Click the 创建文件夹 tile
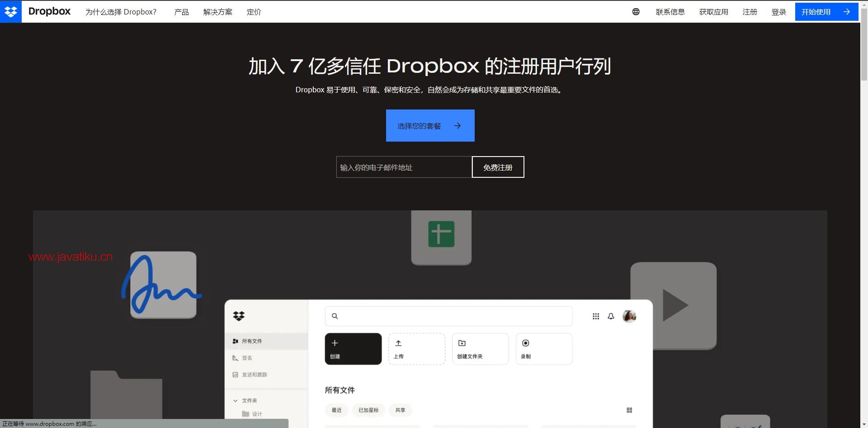The height and width of the screenshot is (428, 868). tap(480, 349)
